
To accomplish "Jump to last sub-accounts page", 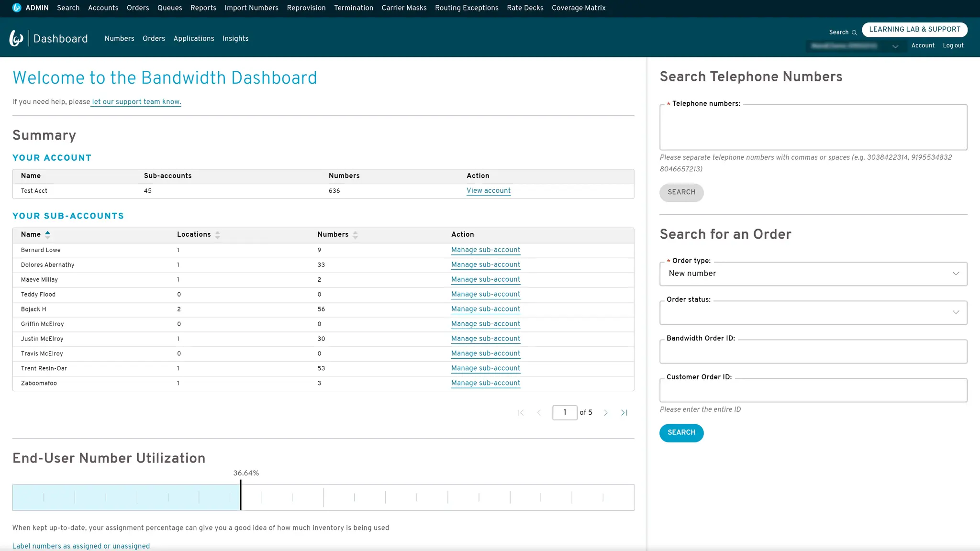I will [624, 412].
